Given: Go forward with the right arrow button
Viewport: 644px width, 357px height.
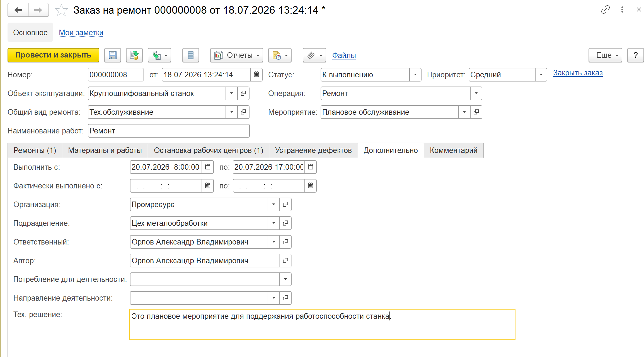Looking at the screenshot, I should pos(38,10).
